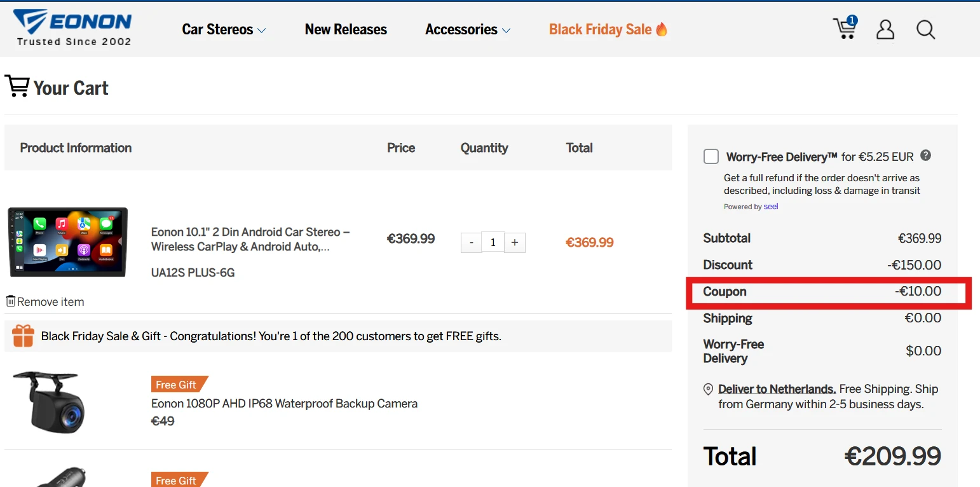Open the search magnifier icon
Screen dimensions: 980x487
pyautogui.click(x=925, y=29)
